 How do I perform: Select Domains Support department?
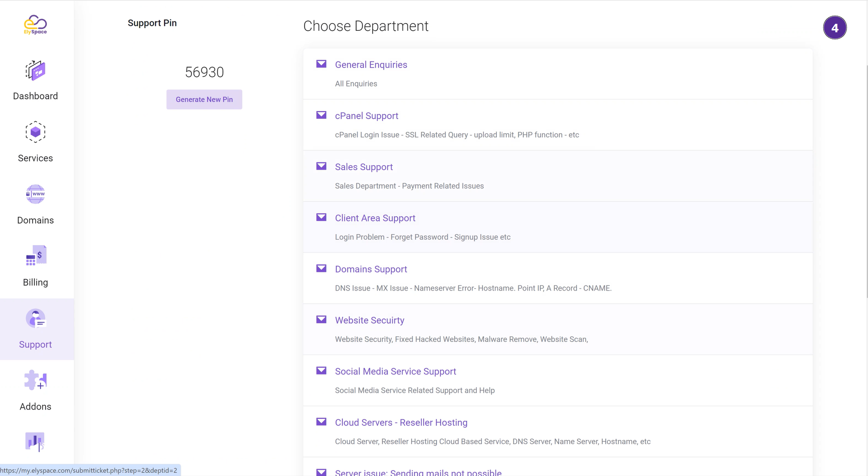[371, 269]
